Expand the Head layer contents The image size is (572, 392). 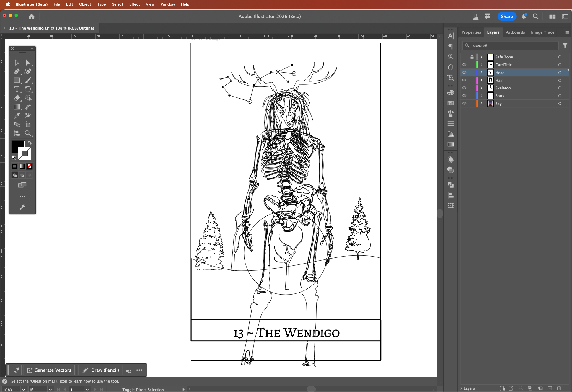[x=481, y=73]
